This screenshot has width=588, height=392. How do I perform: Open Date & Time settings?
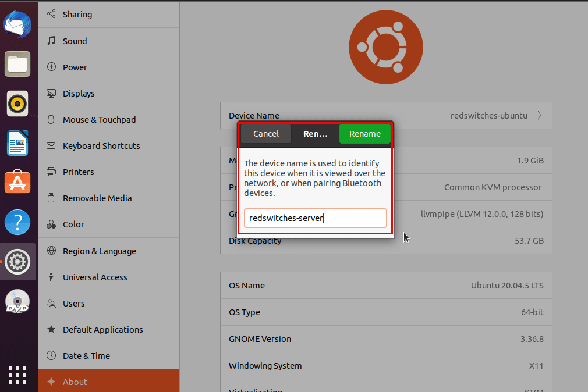pyautogui.click(x=109, y=356)
